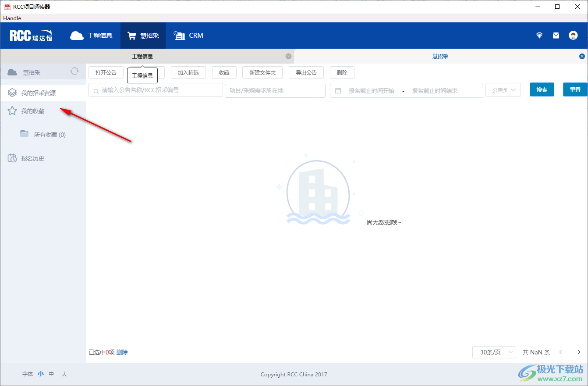The image size is (588, 386).
Task: Open the 30条/页 page size dropdown
Action: tap(494, 352)
